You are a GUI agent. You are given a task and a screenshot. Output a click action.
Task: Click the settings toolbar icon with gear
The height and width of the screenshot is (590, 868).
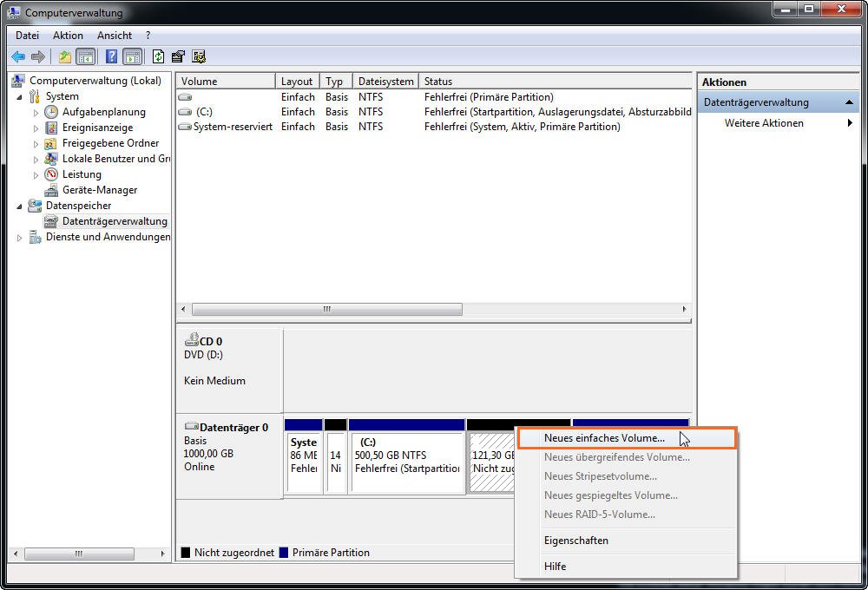coord(199,56)
